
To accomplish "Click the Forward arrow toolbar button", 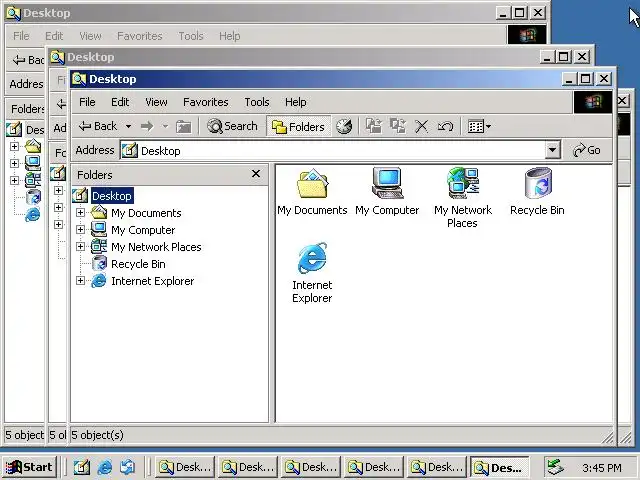I will point(147,127).
